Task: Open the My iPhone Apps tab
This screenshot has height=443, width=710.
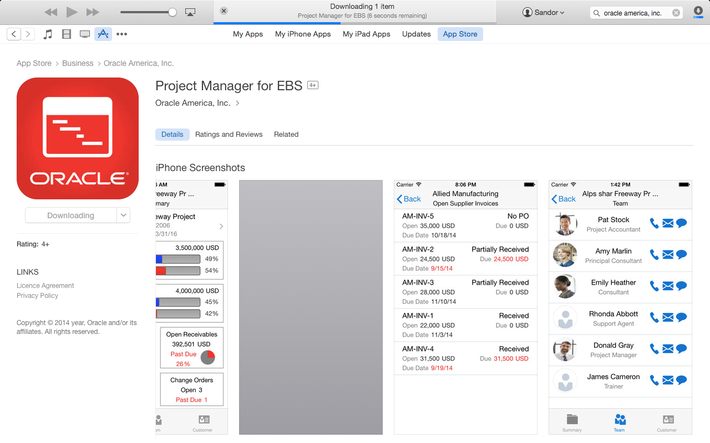Action: [x=303, y=34]
